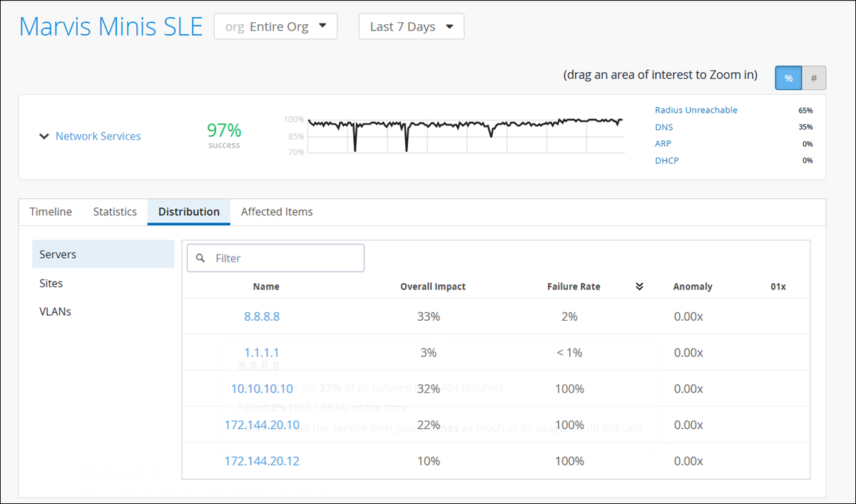856x504 pixels.
Task: Switch to the Statistics tab
Action: click(115, 212)
